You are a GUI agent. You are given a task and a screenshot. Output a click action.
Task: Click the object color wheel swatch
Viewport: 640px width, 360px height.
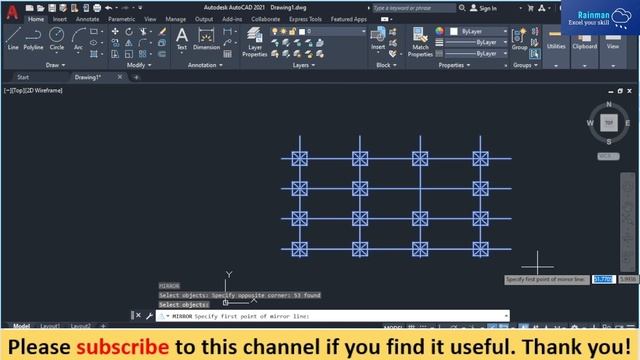(x=439, y=31)
